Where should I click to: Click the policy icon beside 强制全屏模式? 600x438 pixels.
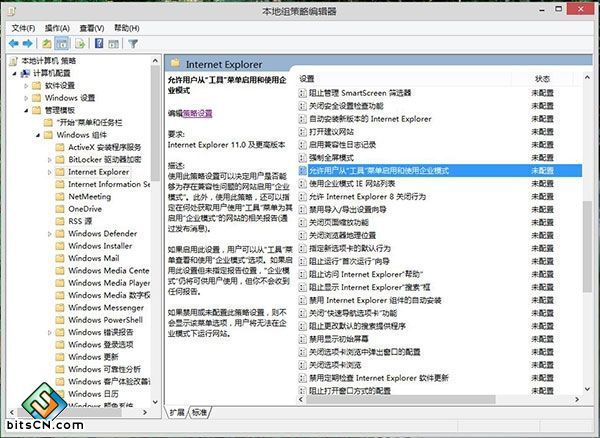pos(302,158)
